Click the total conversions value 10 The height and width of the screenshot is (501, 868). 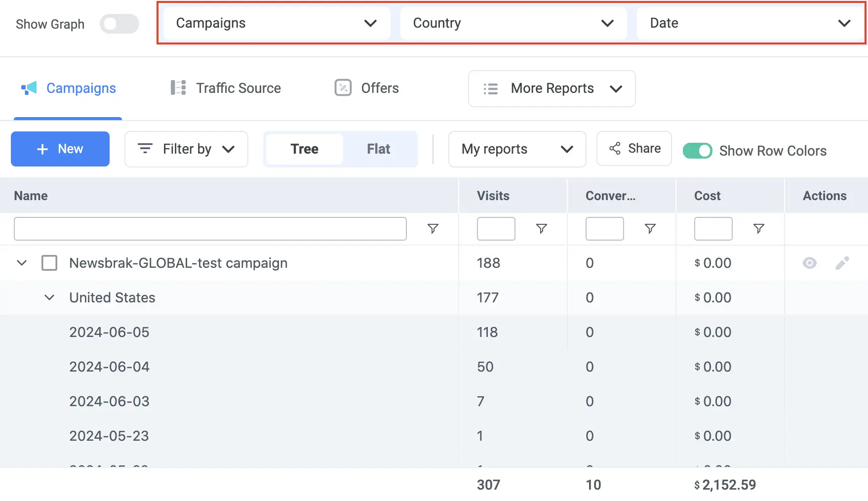(x=593, y=485)
